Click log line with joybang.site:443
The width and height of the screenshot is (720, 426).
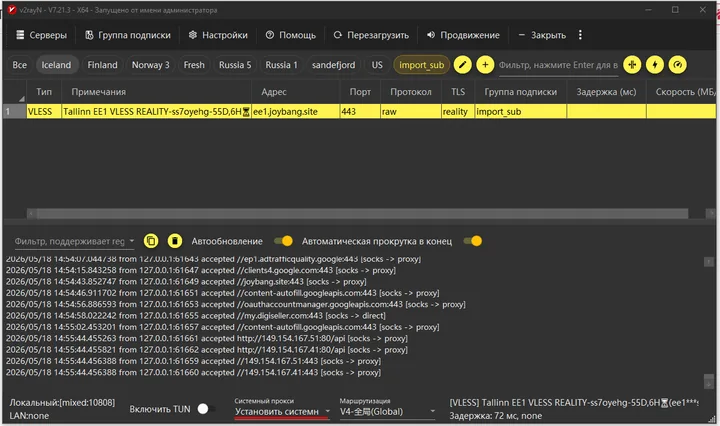(x=186, y=282)
